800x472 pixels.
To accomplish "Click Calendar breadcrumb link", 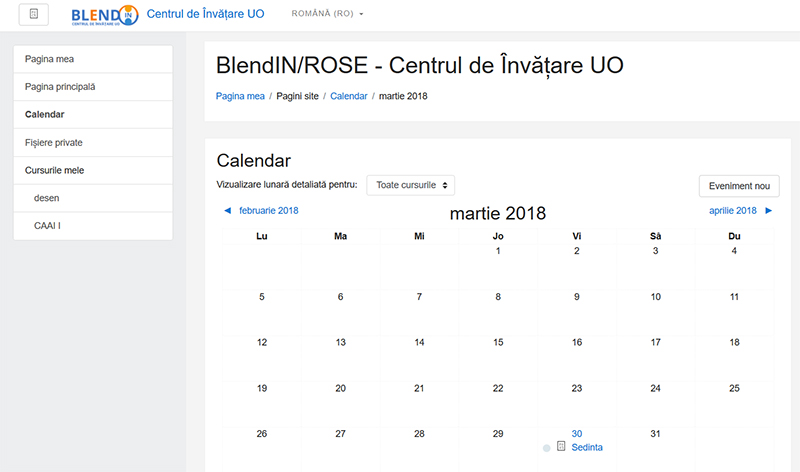I will (x=348, y=96).
